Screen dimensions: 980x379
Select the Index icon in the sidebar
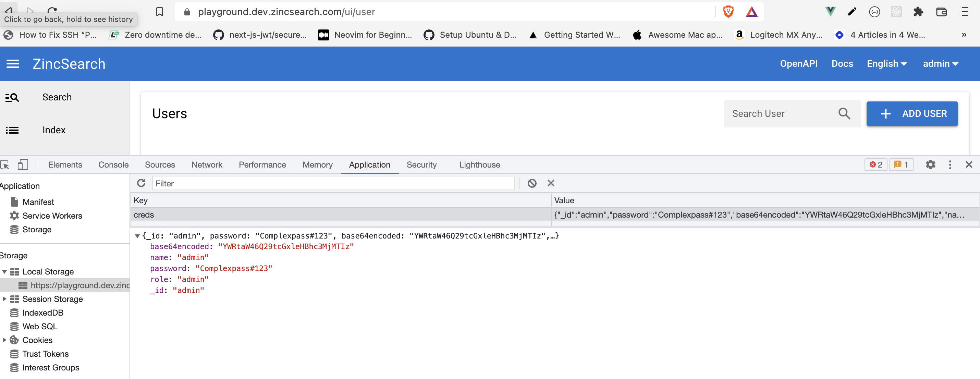(13, 130)
